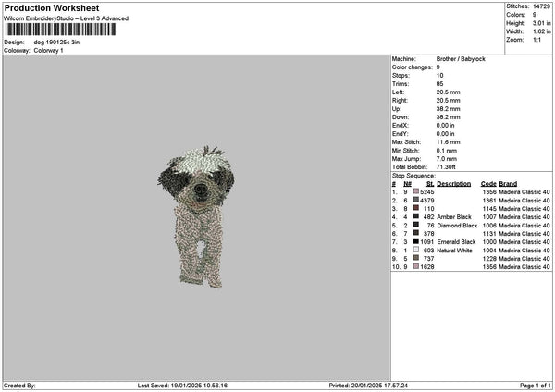Image resolution: width=555 pixels, height=392 pixels.
Task: Pick the Diamond Black color swatch
Action: tap(416, 225)
